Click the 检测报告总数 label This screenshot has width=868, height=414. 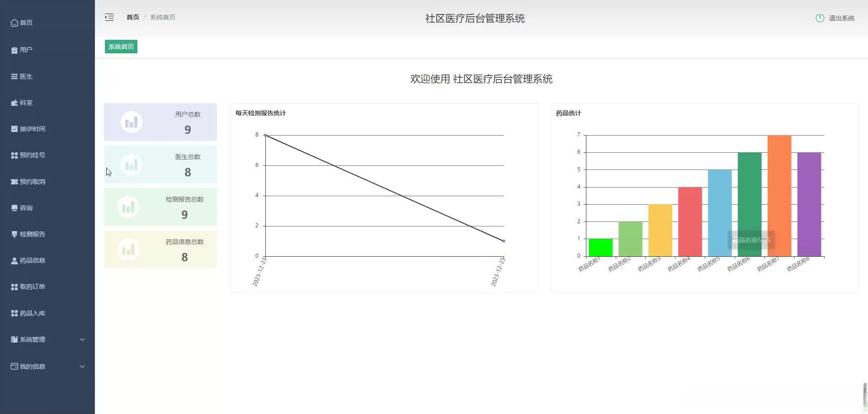click(184, 199)
